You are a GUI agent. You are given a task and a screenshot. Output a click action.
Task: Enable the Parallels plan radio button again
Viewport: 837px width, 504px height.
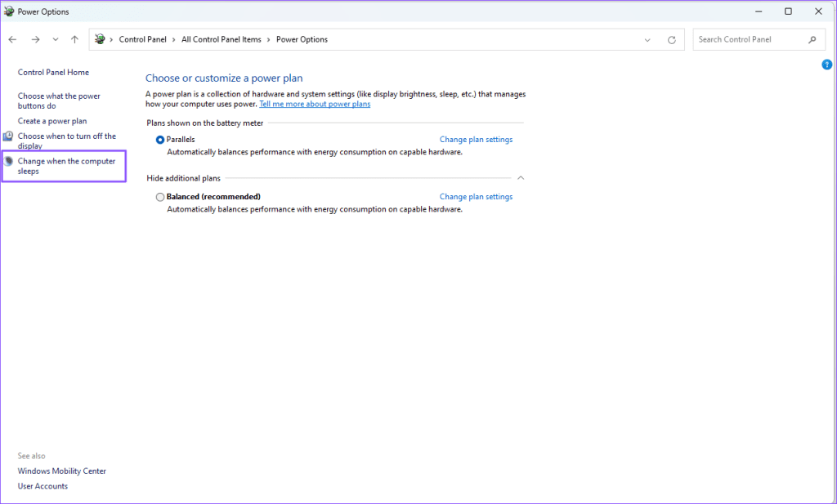160,139
